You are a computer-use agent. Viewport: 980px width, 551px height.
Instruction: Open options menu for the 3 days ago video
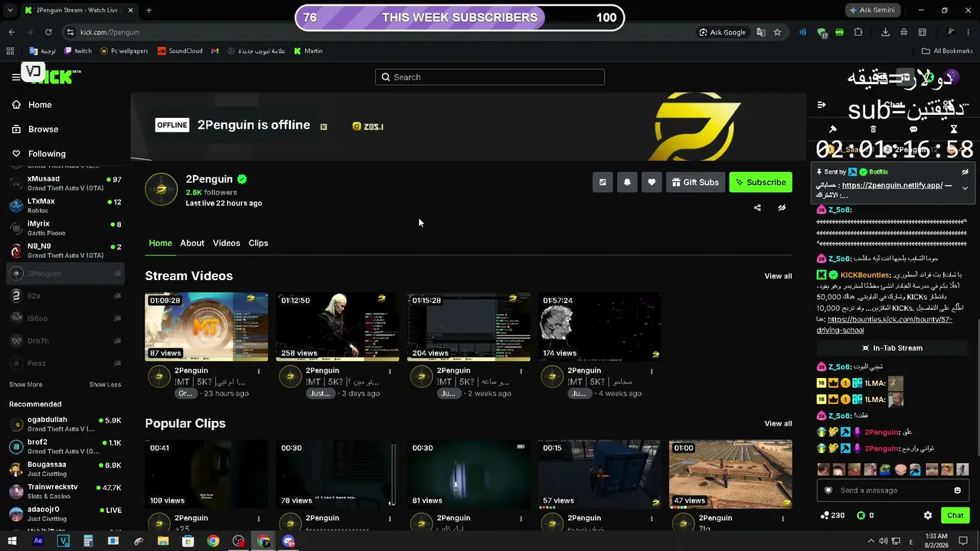[x=390, y=371]
